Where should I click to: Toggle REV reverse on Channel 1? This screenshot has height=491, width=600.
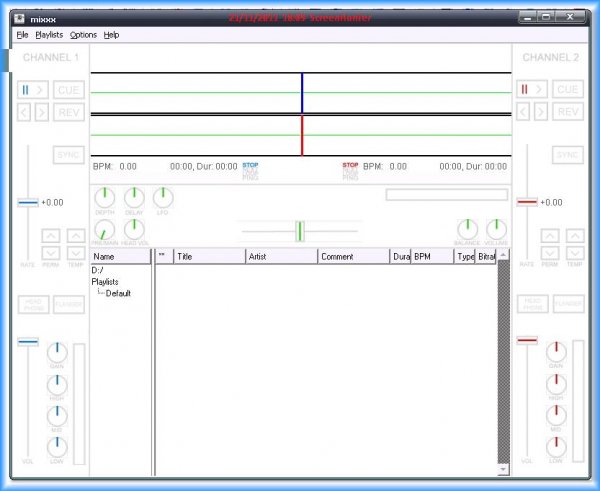(x=69, y=113)
